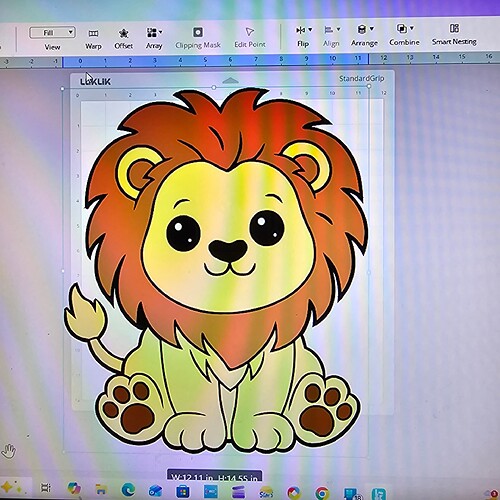
Task: Click the rotation handle above the lion
Action: (214, 87)
